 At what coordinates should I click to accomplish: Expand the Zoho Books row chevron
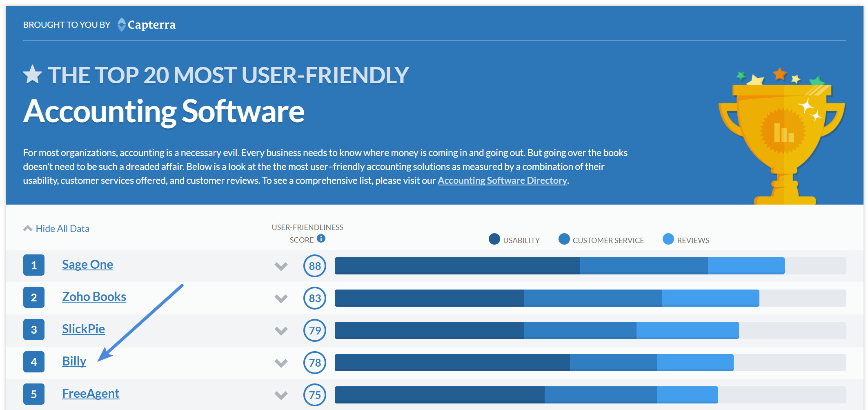click(281, 299)
